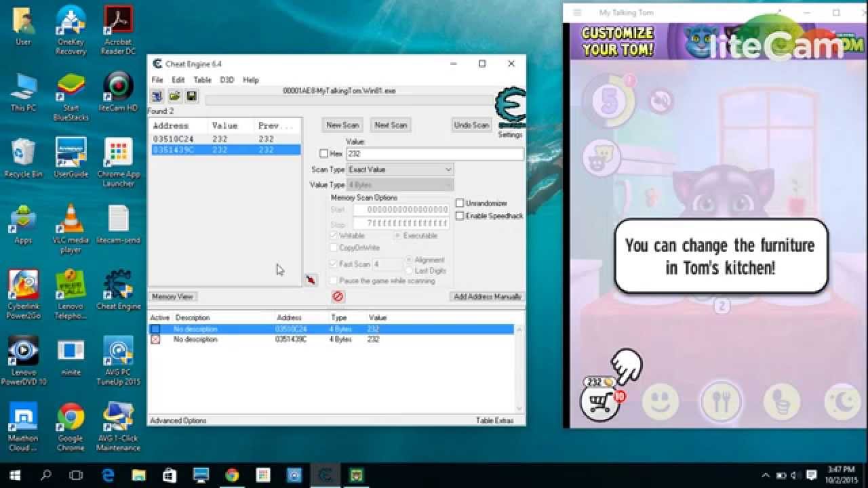
Task: Open the Table menu
Action: 203,80
